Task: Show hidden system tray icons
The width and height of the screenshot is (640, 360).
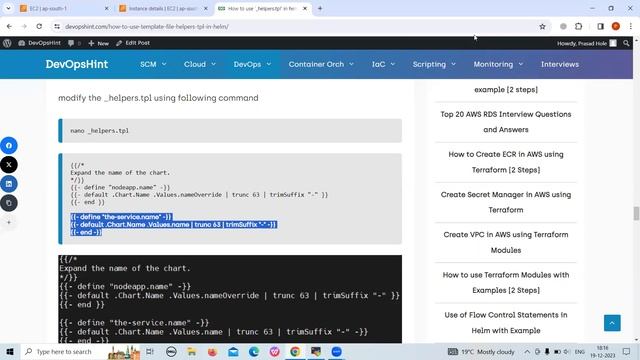Action: coord(527,352)
